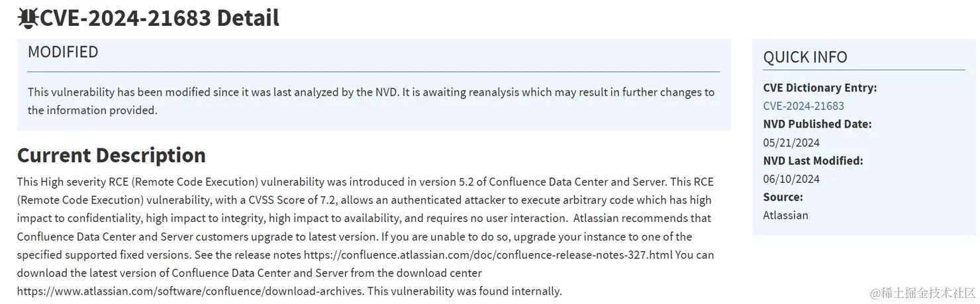Open the confluence-release-notes-327.html URL
Screen dimensions: 980x304
489,254
